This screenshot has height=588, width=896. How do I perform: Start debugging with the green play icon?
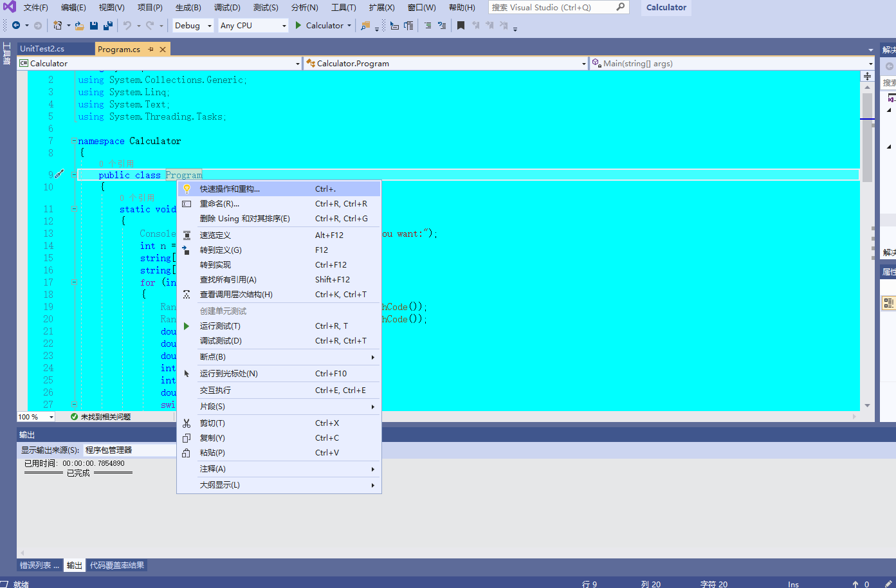pos(298,26)
